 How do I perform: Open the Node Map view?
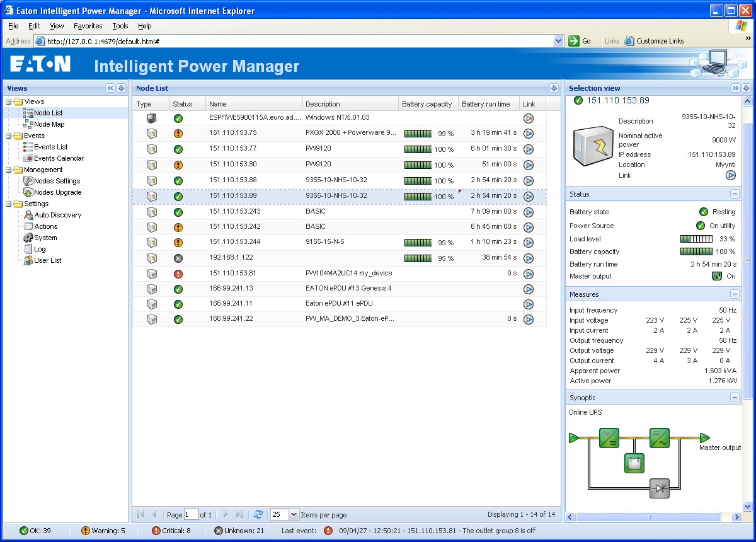(49, 124)
